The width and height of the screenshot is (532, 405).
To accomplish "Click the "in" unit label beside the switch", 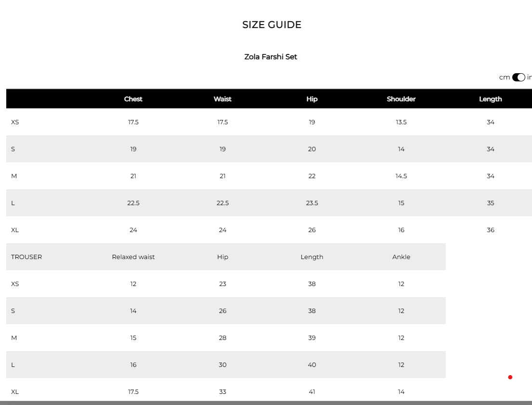I will (529, 78).
